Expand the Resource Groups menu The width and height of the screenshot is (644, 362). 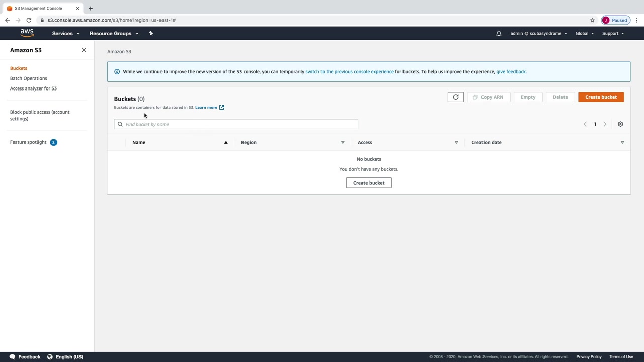click(114, 33)
